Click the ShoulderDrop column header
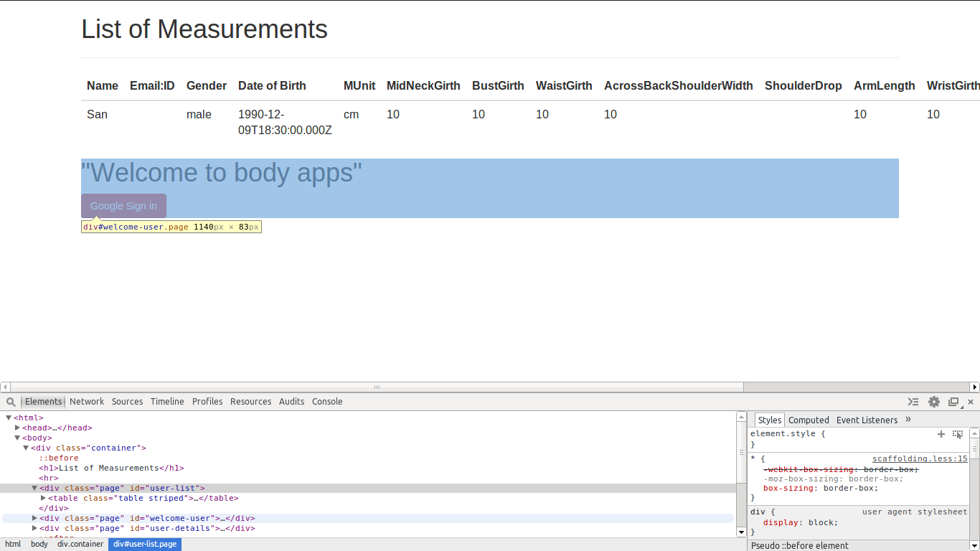 pyautogui.click(x=804, y=85)
